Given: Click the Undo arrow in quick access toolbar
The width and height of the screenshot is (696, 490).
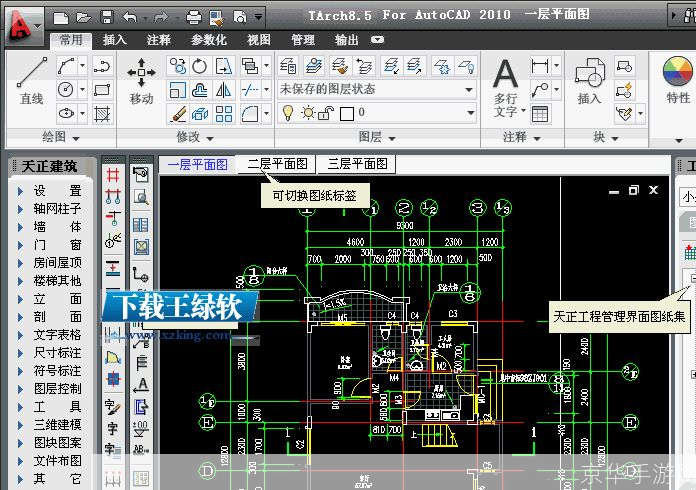Looking at the screenshot, I should coord(130,17).
